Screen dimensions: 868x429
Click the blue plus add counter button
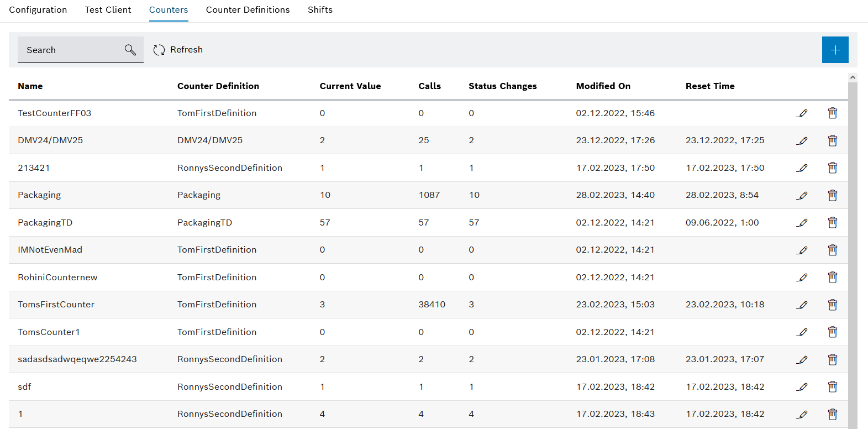point(835,50)
